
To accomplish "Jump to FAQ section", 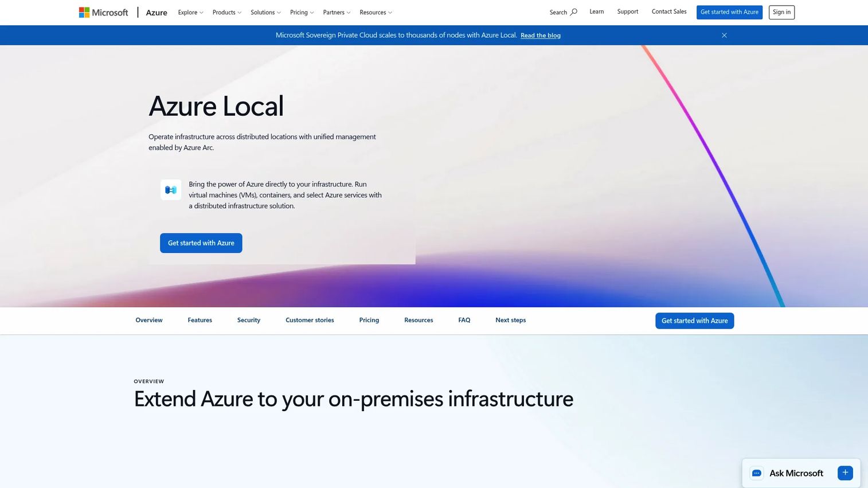I will (464, 320).
